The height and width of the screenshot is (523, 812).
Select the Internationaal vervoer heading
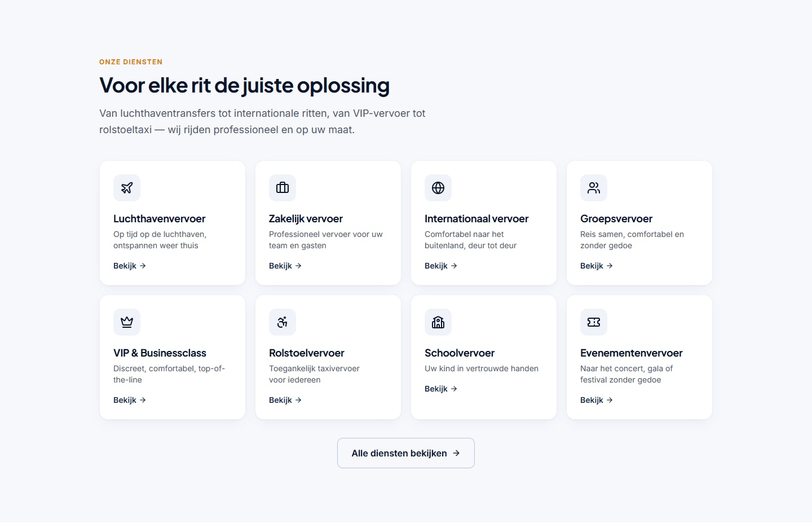coord(476,219)
